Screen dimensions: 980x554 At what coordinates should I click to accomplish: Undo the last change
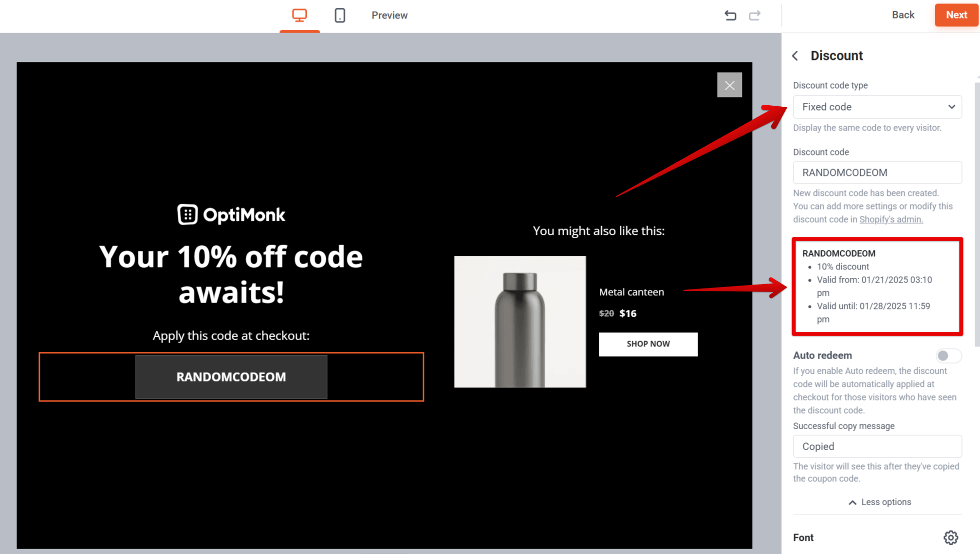pyautogui.click(x=730, y=15)
